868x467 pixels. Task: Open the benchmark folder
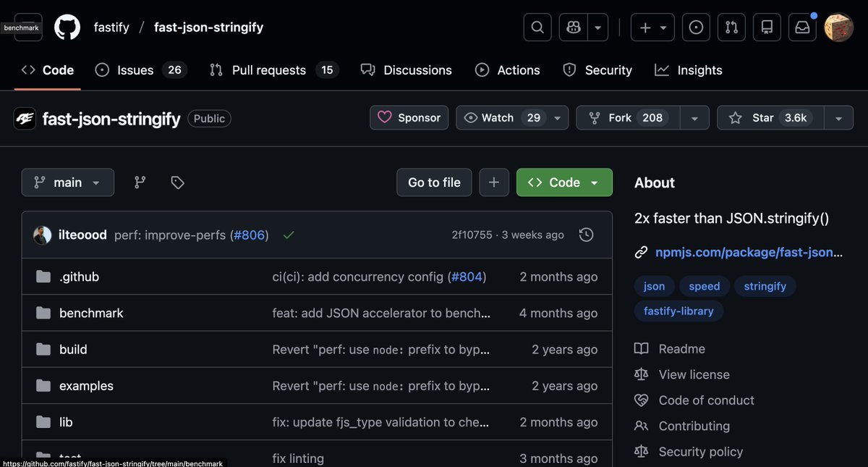click(x=91, y=313)
